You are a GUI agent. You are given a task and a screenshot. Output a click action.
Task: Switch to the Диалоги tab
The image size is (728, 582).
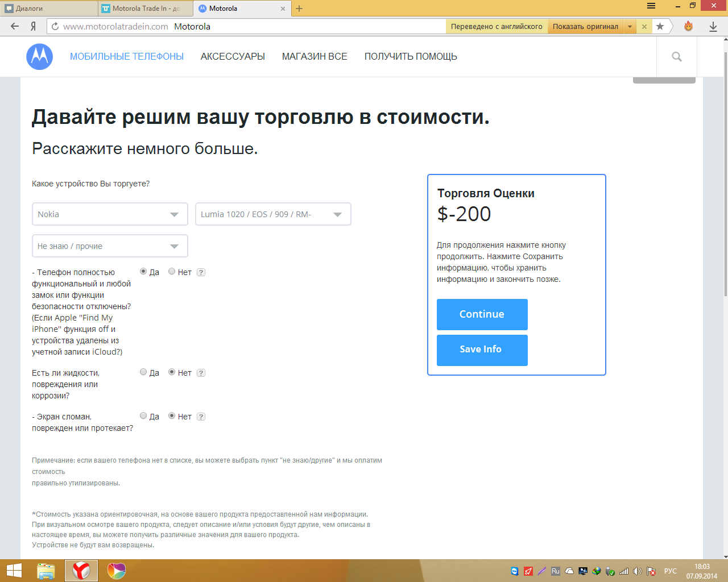pos(49,9)
